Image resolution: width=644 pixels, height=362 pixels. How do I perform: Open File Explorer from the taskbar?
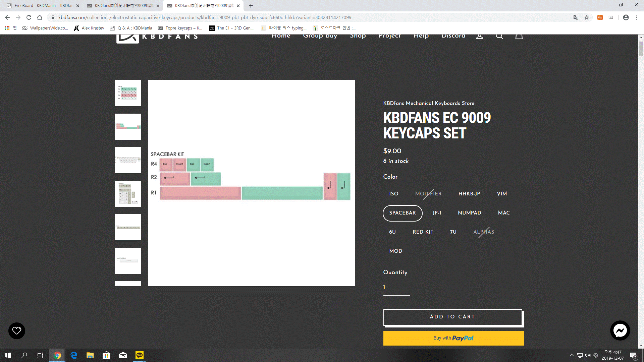(x=90, y=355)
